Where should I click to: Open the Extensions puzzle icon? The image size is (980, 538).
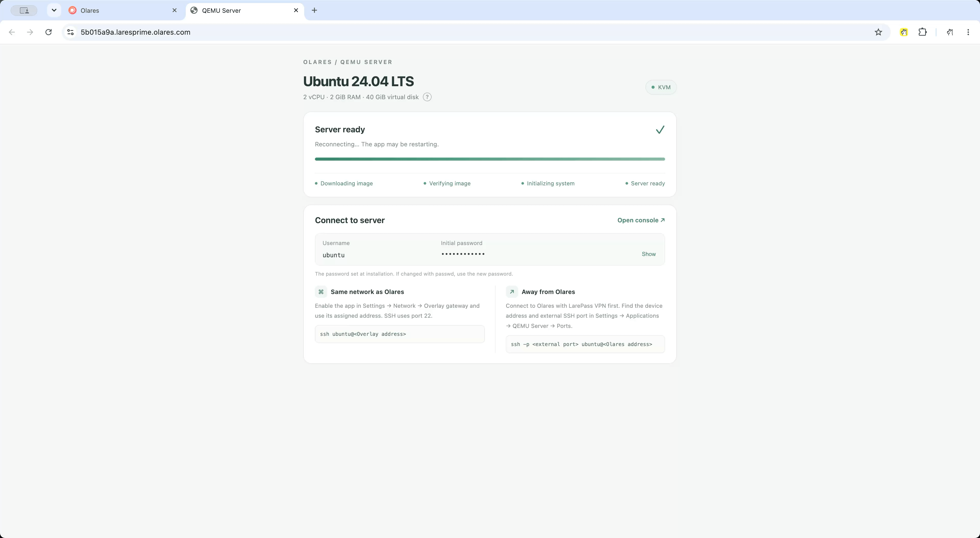pos(923,32)
